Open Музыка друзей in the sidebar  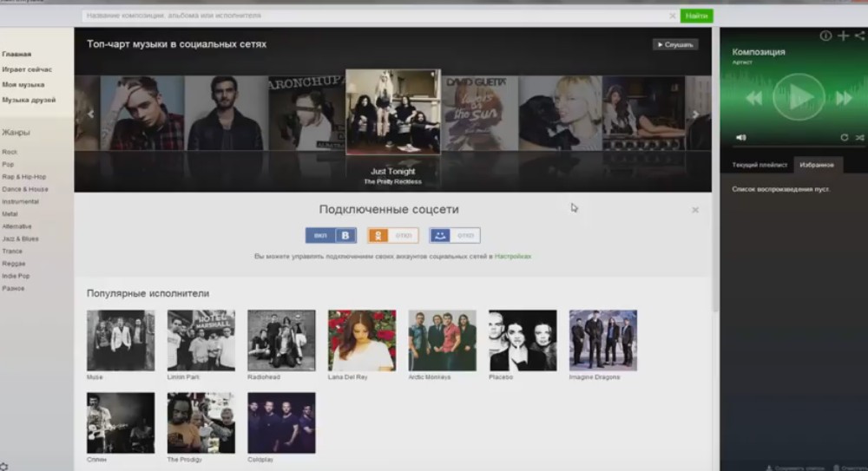[29, 100]
